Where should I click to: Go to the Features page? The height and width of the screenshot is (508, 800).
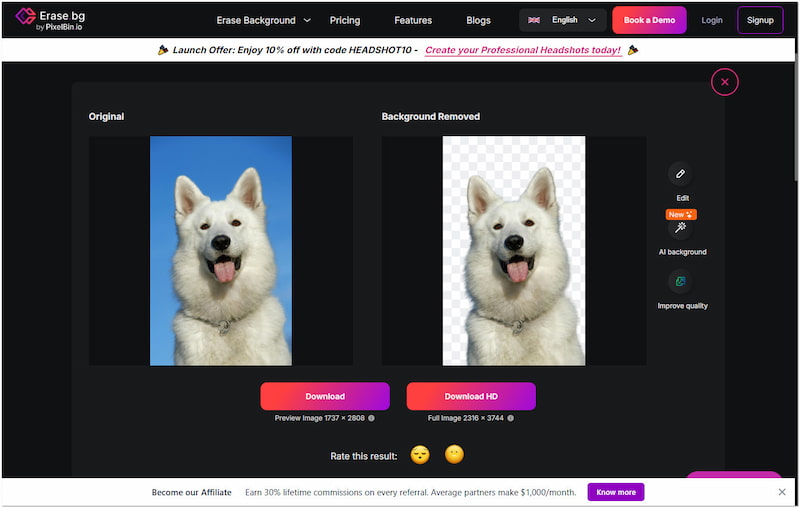(x=413, y=20)
